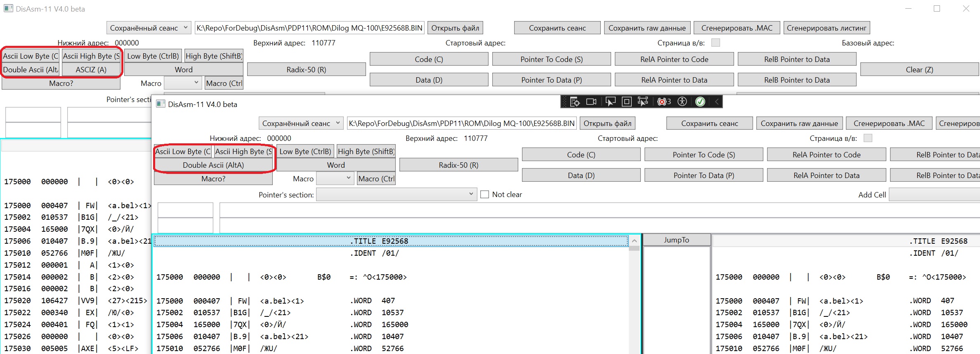Toggle Display Layout Adorners square icon

[x=626, y=102]
